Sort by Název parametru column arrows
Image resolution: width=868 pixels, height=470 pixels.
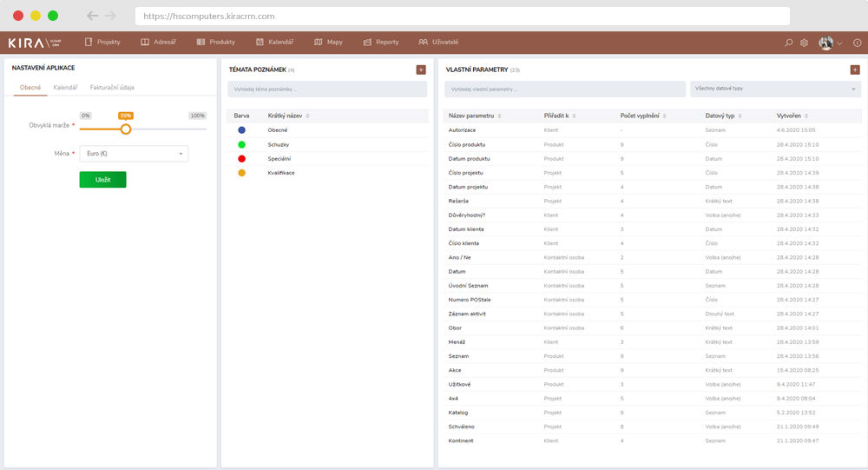coord(498,116)
